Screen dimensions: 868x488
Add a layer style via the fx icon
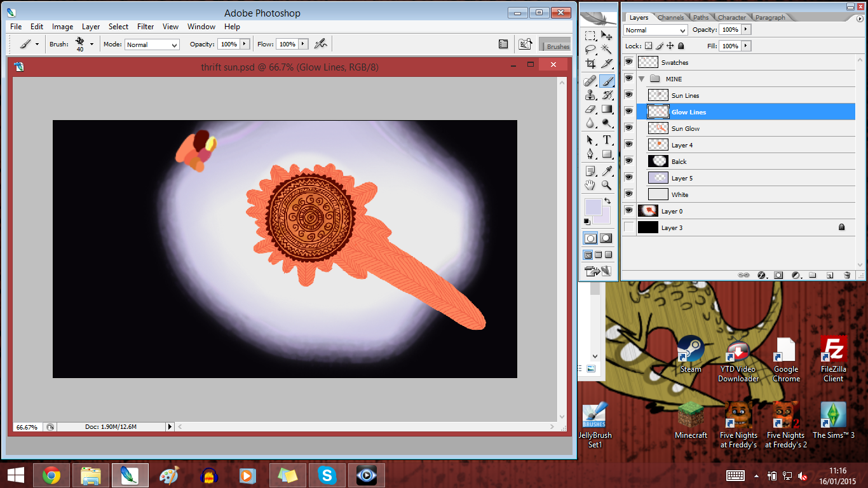coord(761,274)
